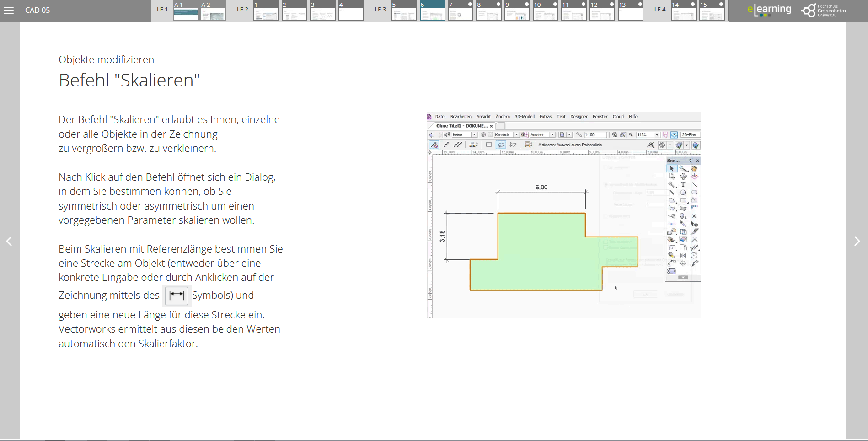Screen dimensions: 868x441
Task: Select the arrow selection tool in Kon... palette
Action: (671, 169)
